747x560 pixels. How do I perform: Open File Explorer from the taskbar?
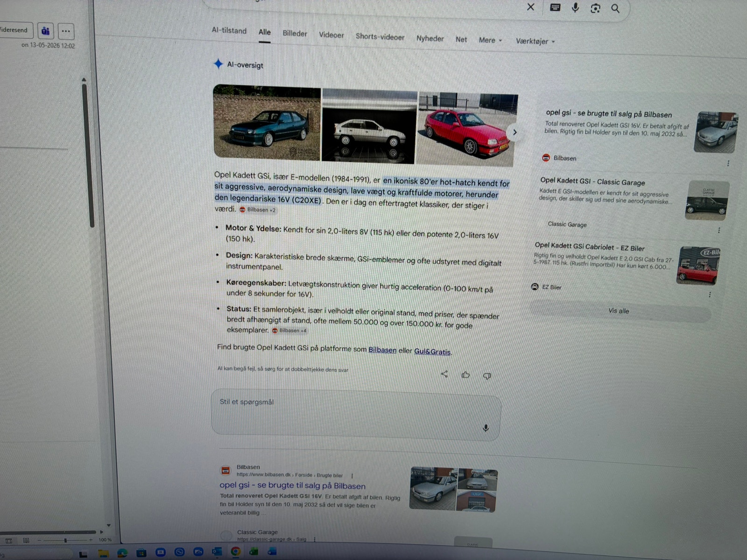(x=103, y=553)
